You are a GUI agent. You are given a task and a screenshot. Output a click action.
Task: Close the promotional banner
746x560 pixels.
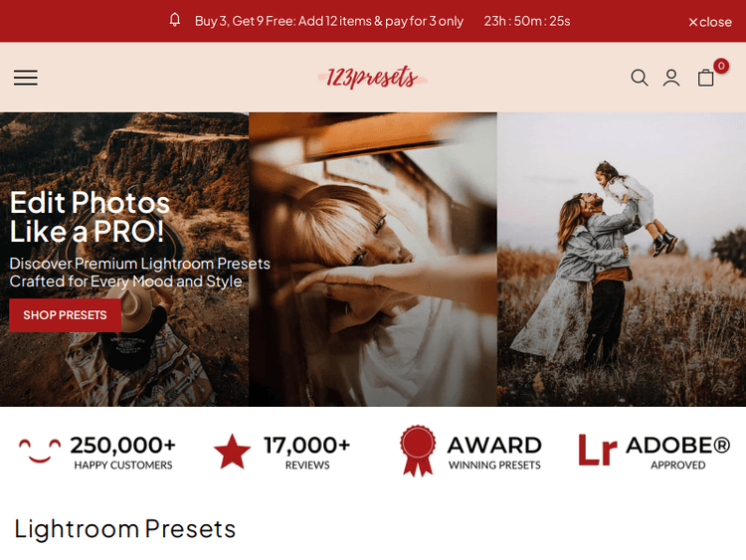710,22
